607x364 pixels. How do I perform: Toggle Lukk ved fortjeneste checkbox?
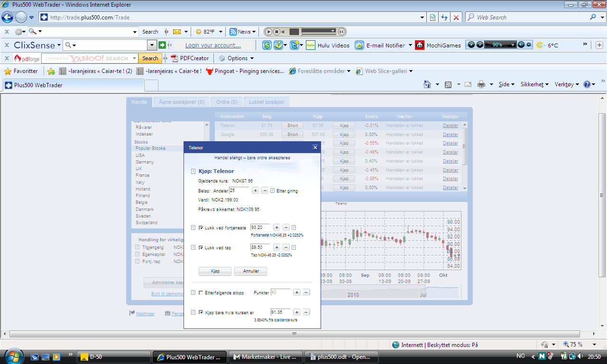tap(201, 227)
